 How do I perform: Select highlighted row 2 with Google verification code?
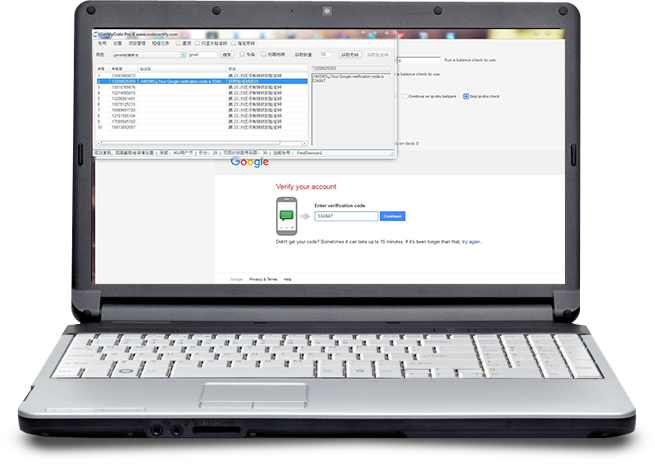point(202,81)
